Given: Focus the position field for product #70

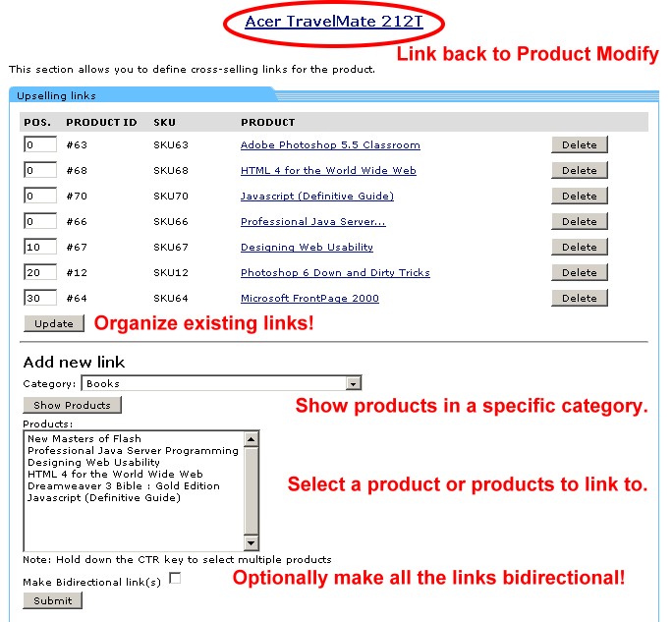Looking at the screenshot, I should click(40, 196).
